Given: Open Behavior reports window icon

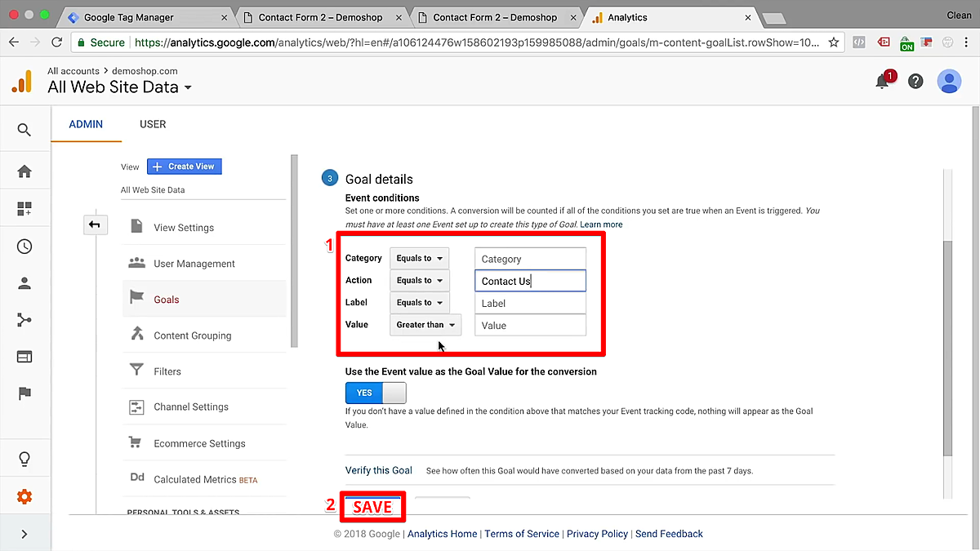Looking at the screenshot, I should [x=24, y=357].
